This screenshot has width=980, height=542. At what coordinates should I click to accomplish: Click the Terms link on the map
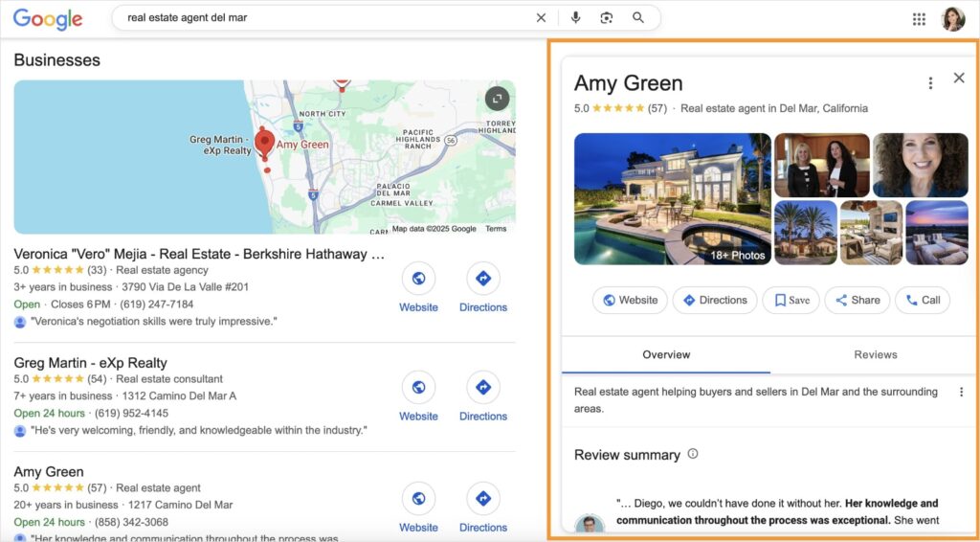[496, 229]
